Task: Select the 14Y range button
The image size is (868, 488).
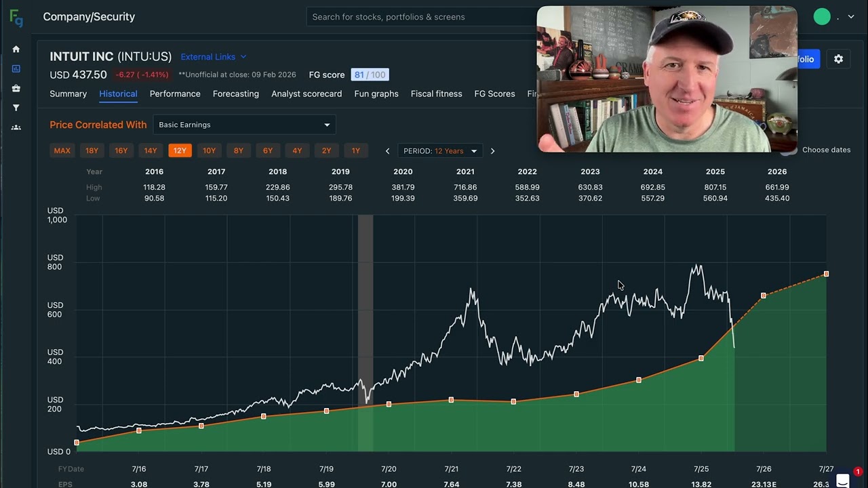Action: pos(151,150)
